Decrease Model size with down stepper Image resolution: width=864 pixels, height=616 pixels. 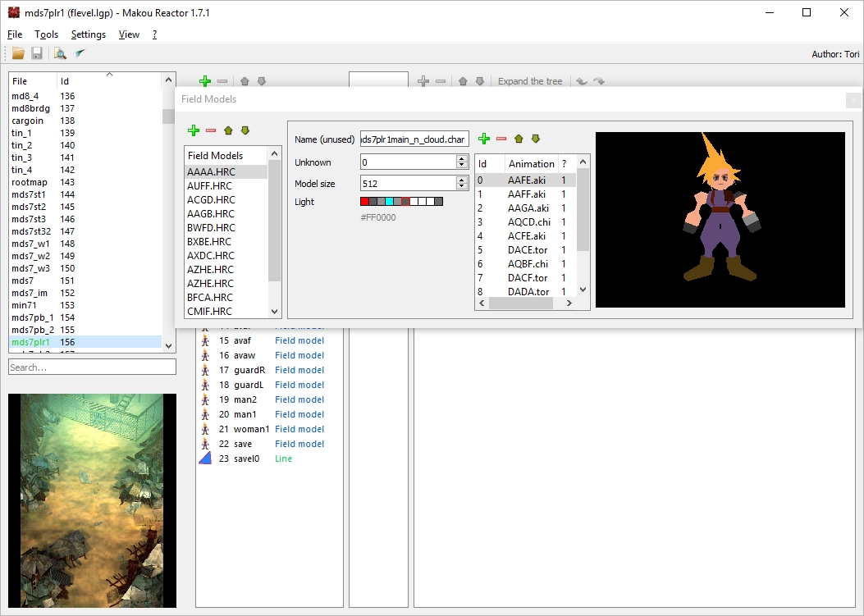coord(461,186)
